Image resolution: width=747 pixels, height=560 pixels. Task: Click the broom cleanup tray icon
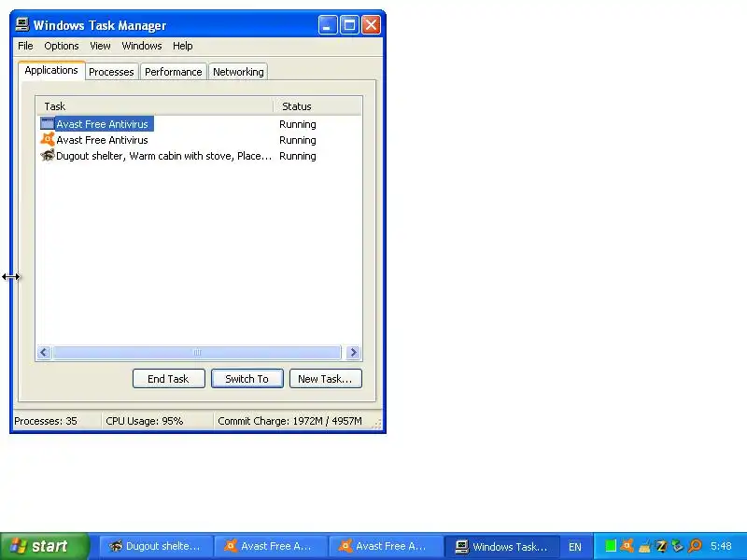pyautogui.click(x=644, y=546)
